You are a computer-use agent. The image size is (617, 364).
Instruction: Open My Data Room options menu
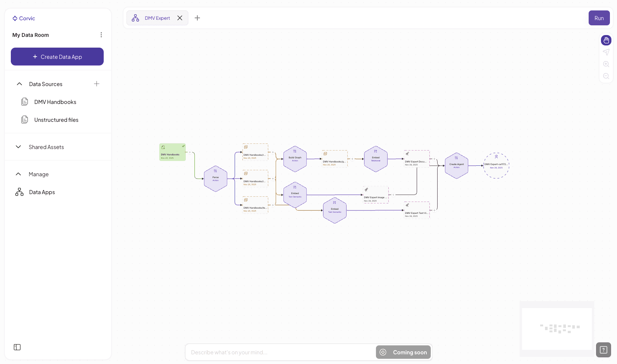coord(101,35)
